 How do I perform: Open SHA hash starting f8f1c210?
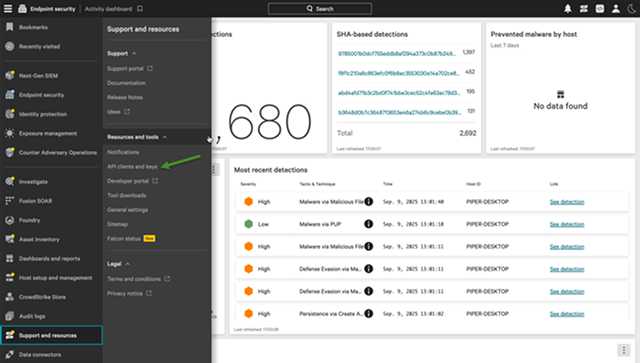tap(398, 73)
